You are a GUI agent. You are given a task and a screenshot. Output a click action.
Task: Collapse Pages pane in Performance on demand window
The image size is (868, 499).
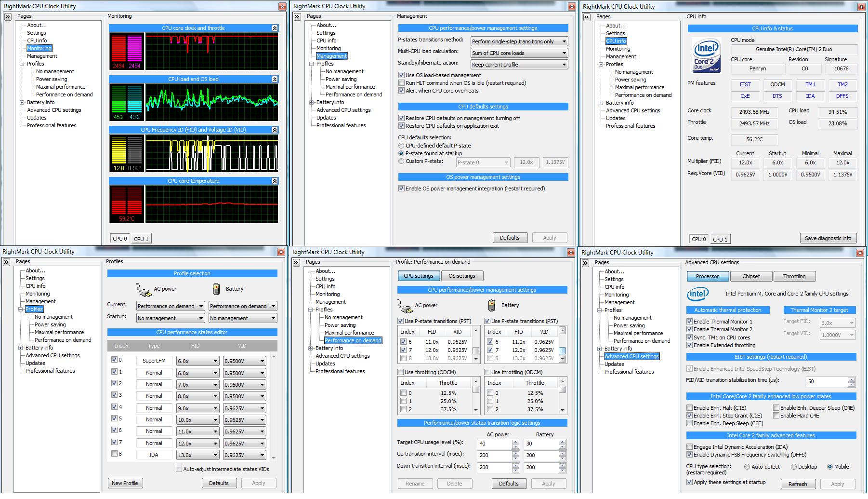tap(296, 262)
